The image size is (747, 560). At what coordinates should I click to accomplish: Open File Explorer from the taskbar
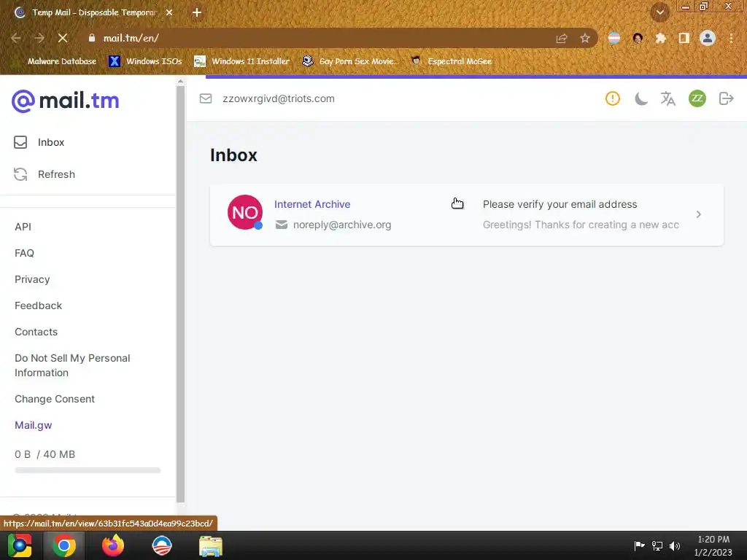211,546
